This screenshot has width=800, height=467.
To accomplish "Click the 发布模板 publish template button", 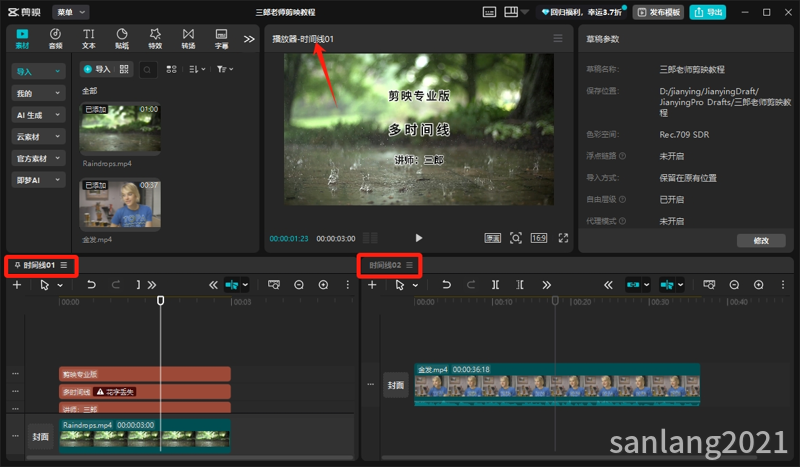I will point(658,12).
